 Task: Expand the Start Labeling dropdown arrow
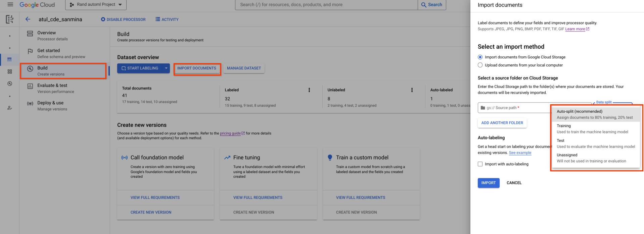[166, 68]
